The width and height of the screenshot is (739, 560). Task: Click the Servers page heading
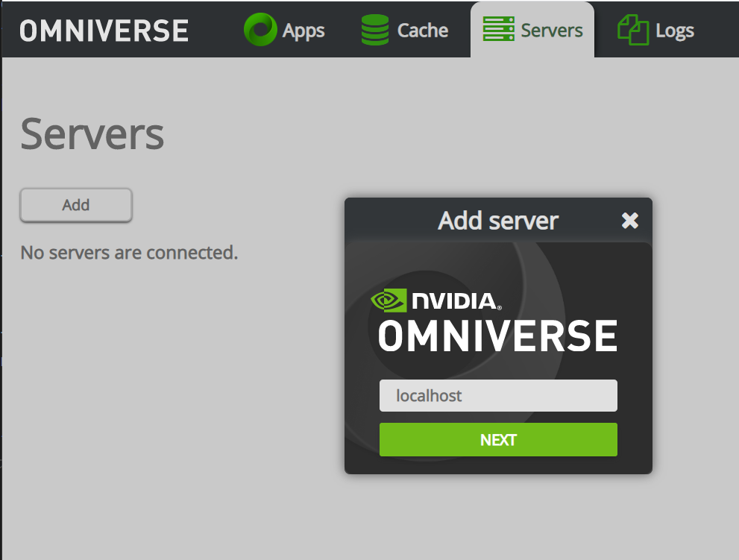click(92, 134)
